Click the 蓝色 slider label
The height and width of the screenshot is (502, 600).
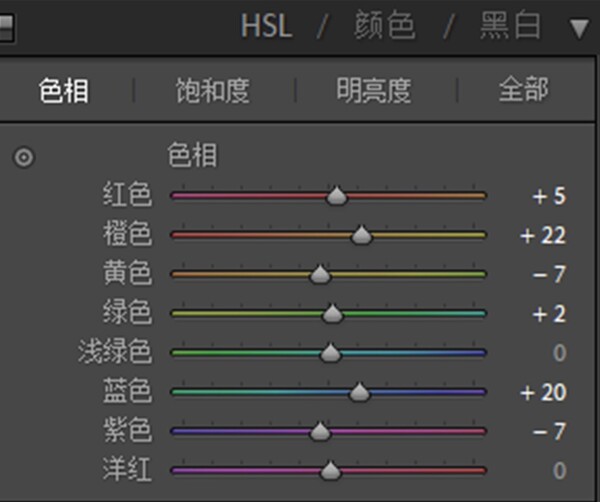(x=127, y=391)
